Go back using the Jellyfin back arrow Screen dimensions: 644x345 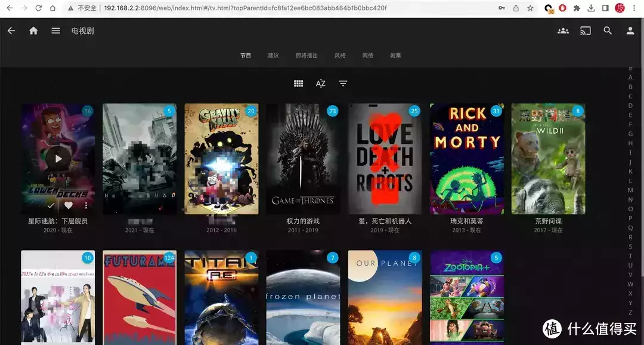coord(11,31)
